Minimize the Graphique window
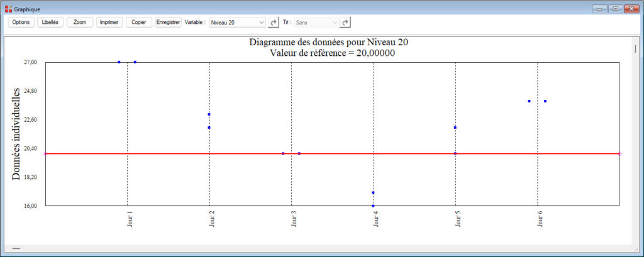 [599, 8]
